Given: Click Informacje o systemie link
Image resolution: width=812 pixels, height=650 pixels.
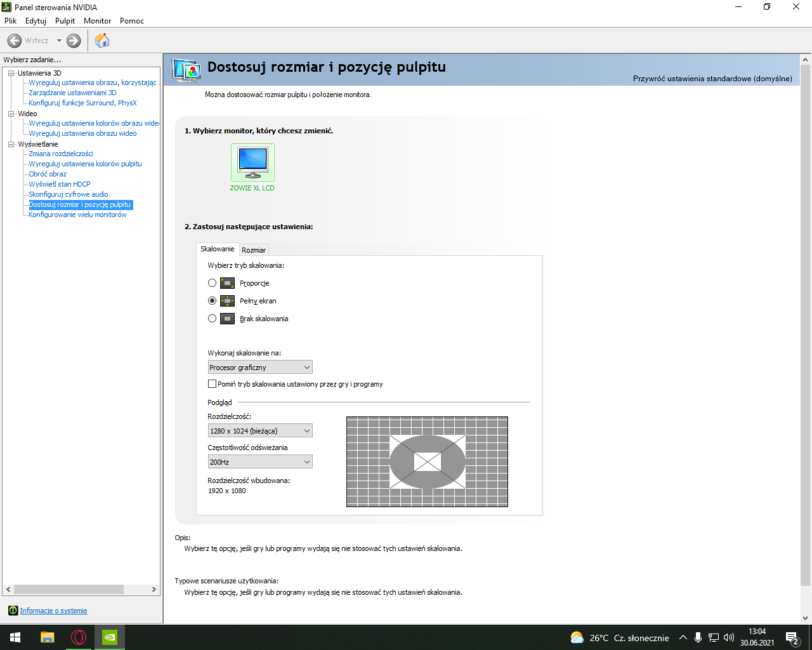Looking at the screenshot, I should click(x=53, y=611).
